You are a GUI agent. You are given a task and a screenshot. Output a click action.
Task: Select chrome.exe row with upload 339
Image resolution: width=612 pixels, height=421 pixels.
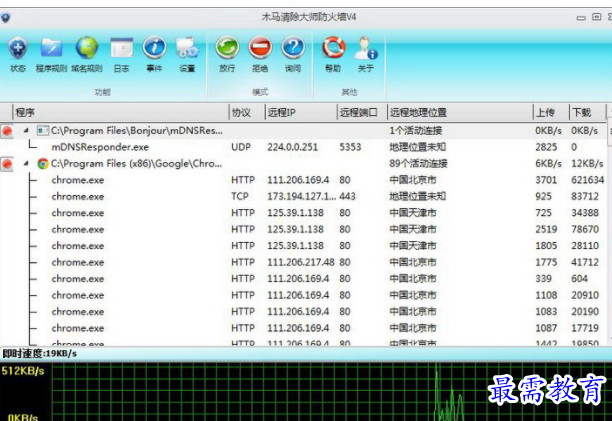click(304, 279)
